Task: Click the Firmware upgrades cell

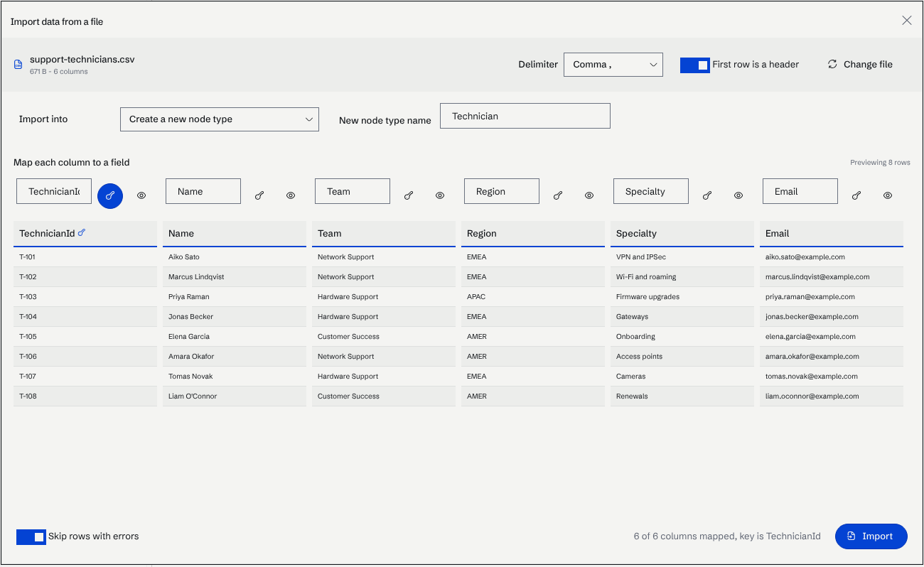Action: [x=682, y=297]
